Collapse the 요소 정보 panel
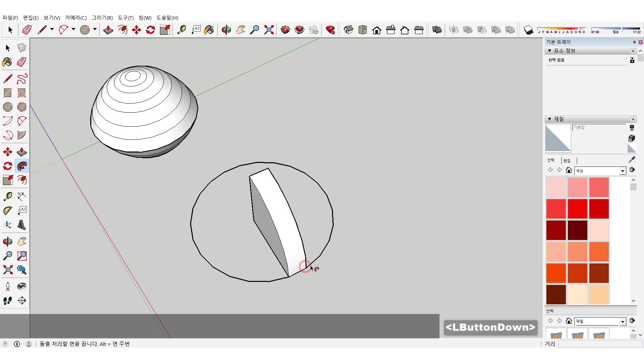The width and height of the screenshot is (644, 362). click(x=549, y=51)
